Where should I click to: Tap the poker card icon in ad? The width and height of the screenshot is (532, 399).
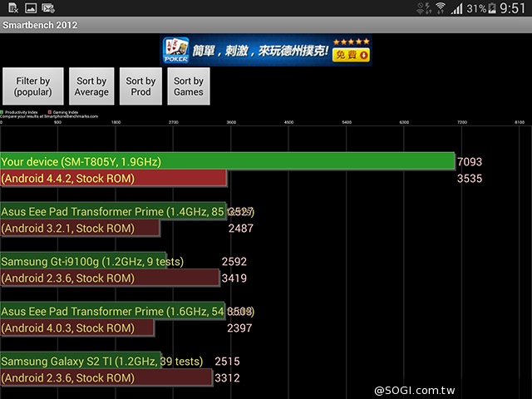pos(175,51)
